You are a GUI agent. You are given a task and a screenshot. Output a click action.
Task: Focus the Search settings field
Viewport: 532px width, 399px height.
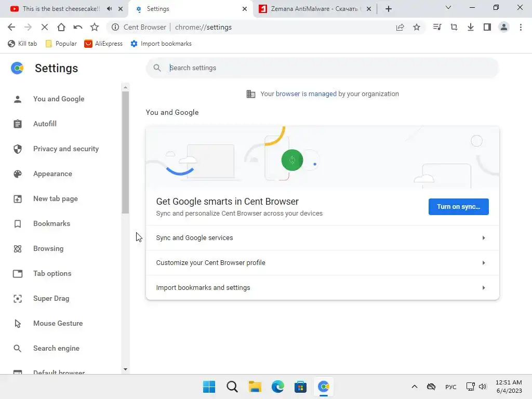[x=322, y=68]
